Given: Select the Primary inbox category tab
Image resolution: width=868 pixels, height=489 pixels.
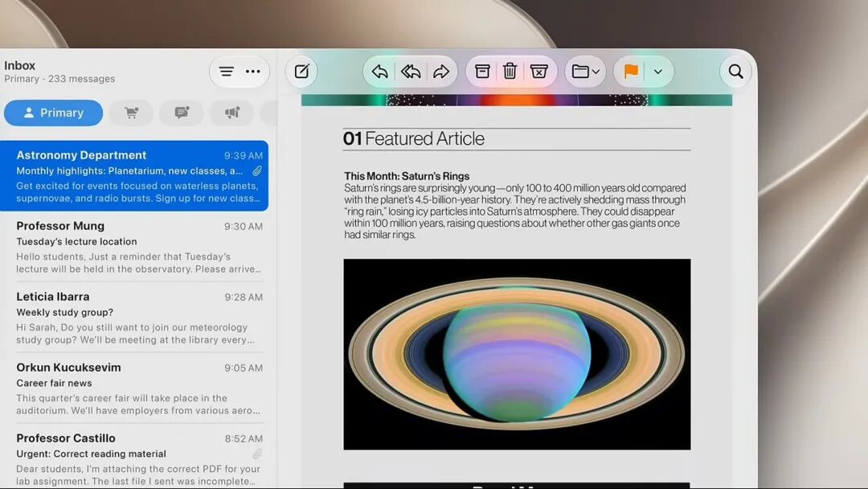Looking at the screenshot, I should pyautogui.click(x=53, y=113).
